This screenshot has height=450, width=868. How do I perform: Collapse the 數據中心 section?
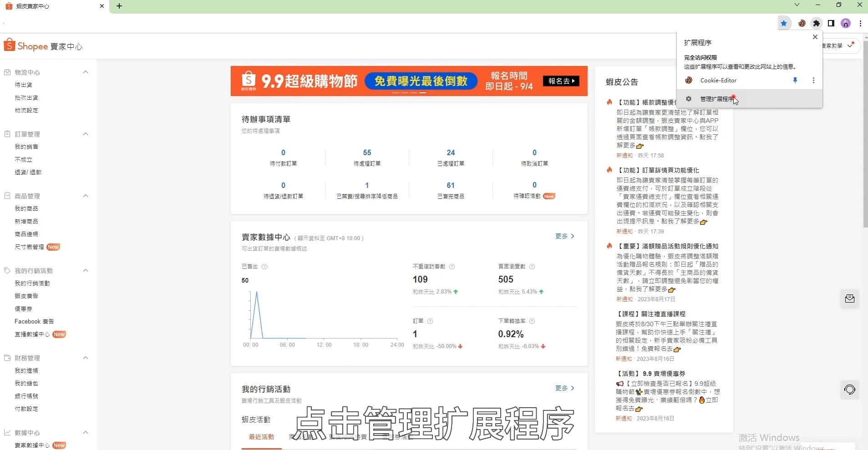click(x=85, y=432)
